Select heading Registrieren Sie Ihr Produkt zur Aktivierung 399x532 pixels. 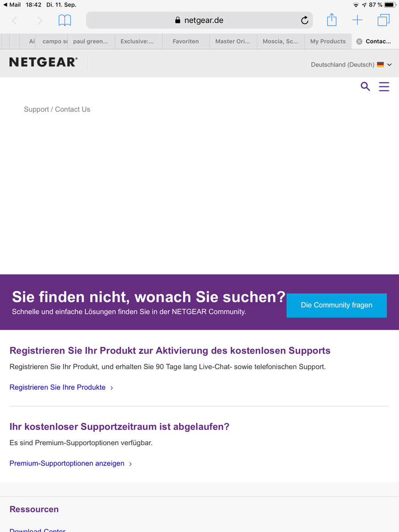coord(170,350)
